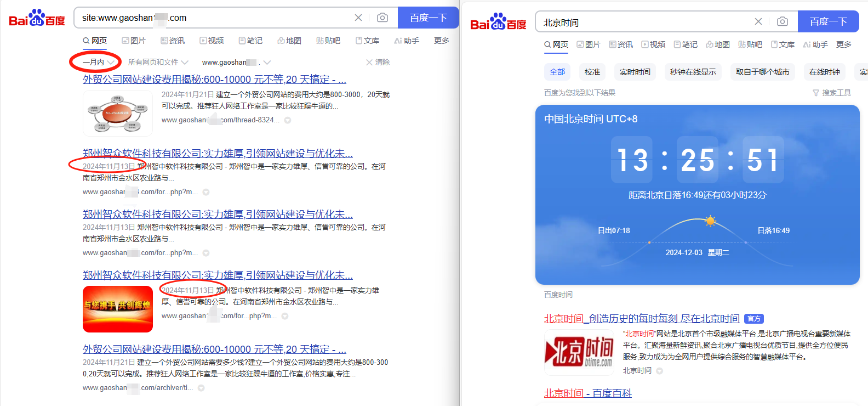This screenshot has height=406, width=868.
Task: Open 笔记 tab in left window
Action: click(250, 41)
